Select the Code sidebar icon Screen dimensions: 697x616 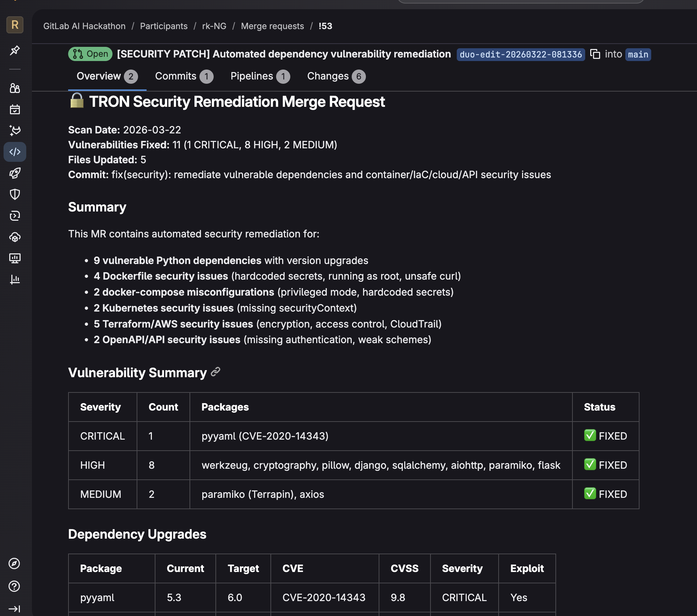[15, 152]
